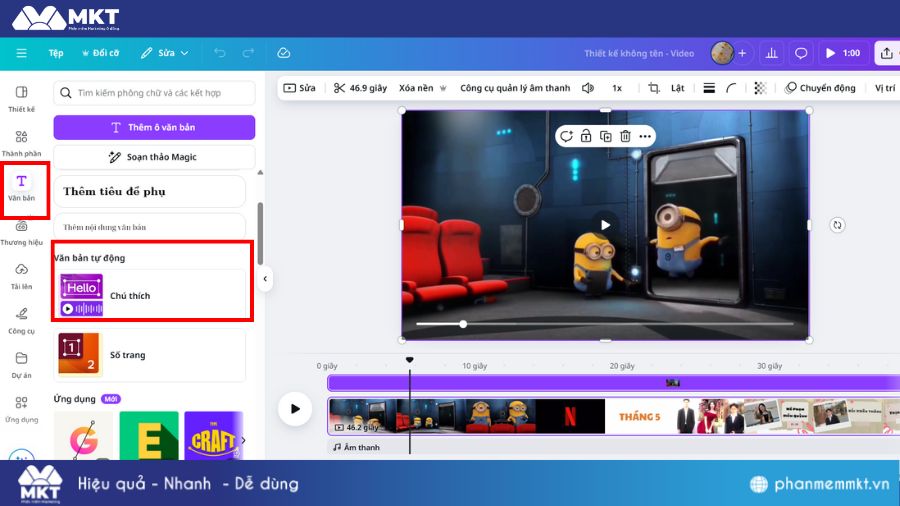Select the Chú thích auto caption

pos(150,295)
